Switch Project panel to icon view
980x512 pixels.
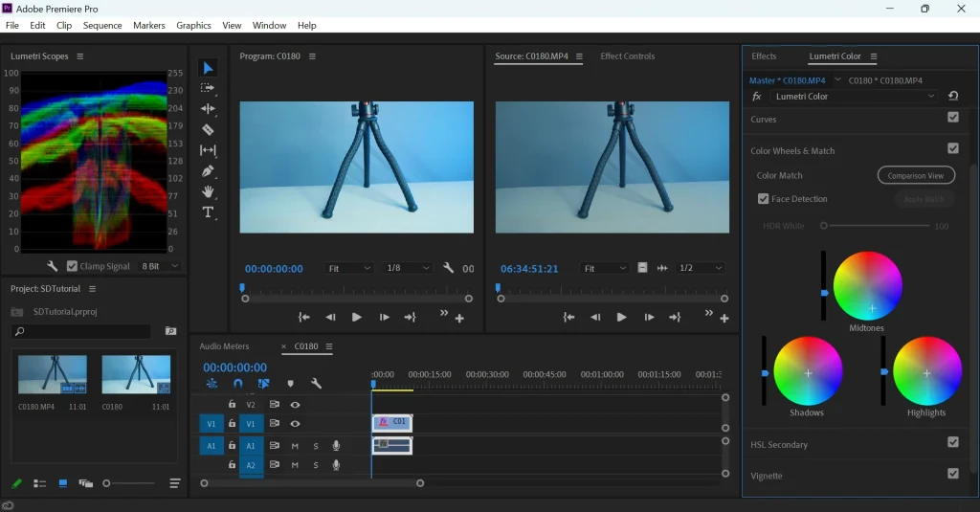[x=62, y=483]
